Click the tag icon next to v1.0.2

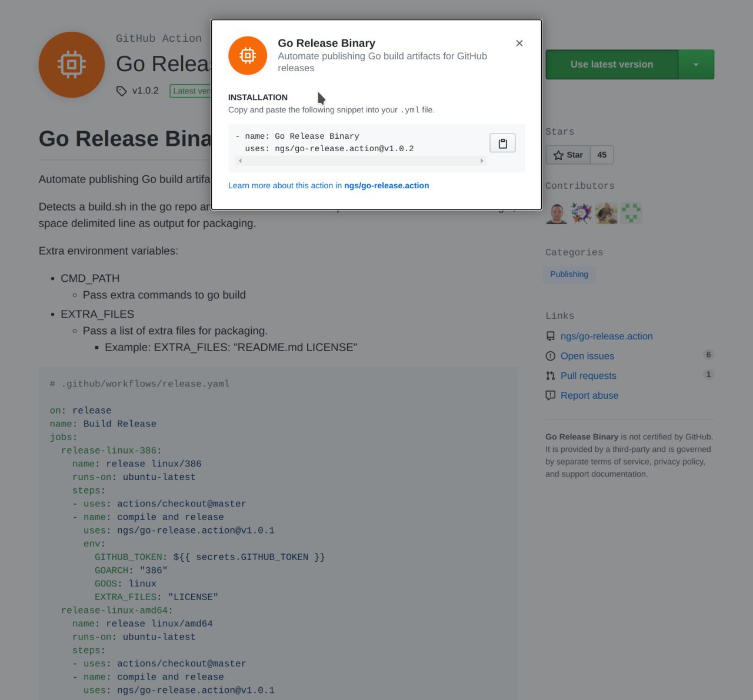(122, 91)
